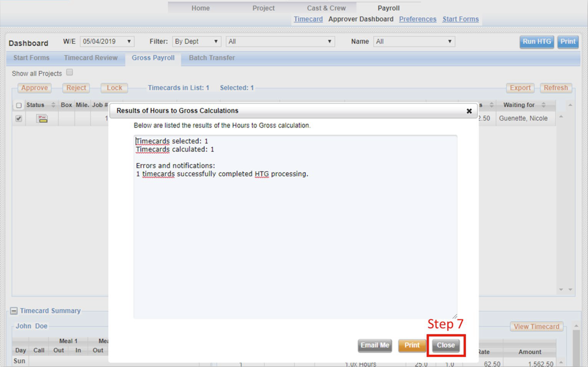Click the Refresh button
Viewport: 588px width, 367px height.
click(556, 88)
